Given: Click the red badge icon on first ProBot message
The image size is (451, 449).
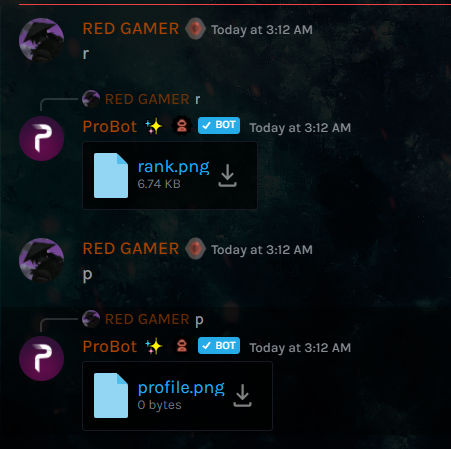Looking at the screenshot, I should (x=182, y=126).
